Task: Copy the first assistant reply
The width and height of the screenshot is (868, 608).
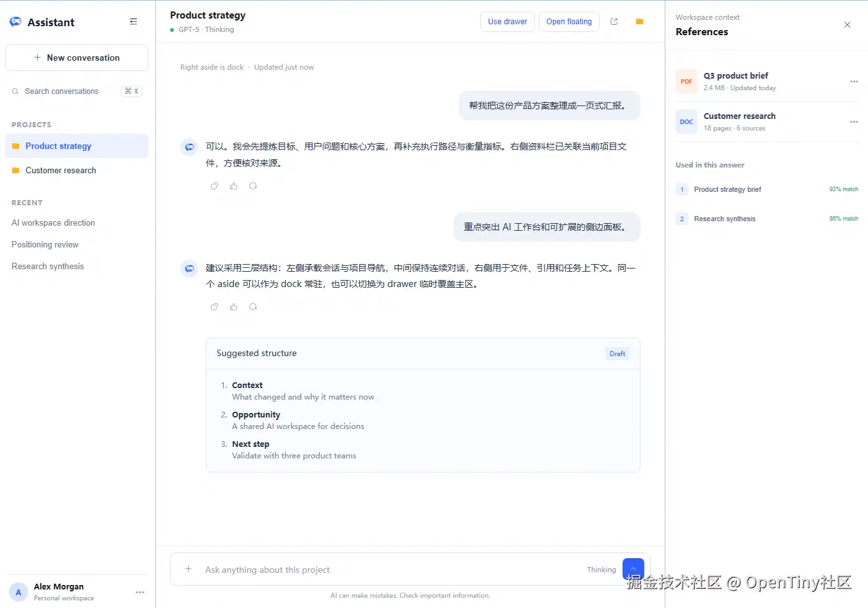Action: (x=215, y=186)
